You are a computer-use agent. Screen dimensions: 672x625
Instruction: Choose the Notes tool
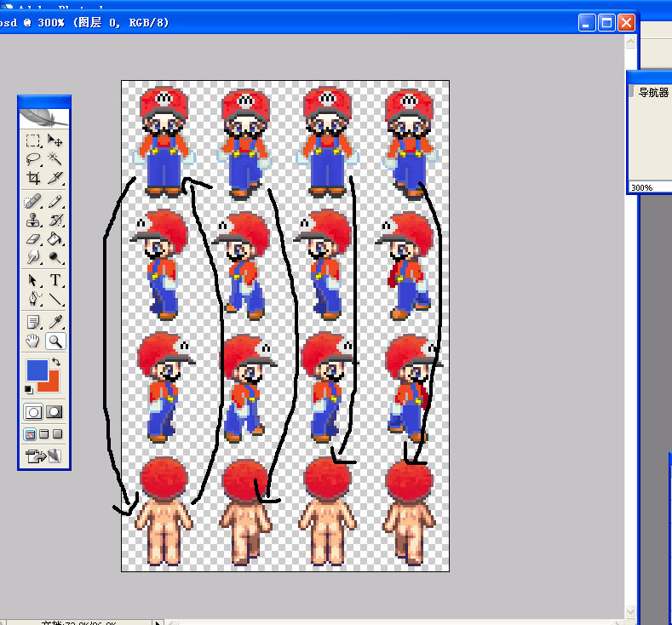(33, 322)
